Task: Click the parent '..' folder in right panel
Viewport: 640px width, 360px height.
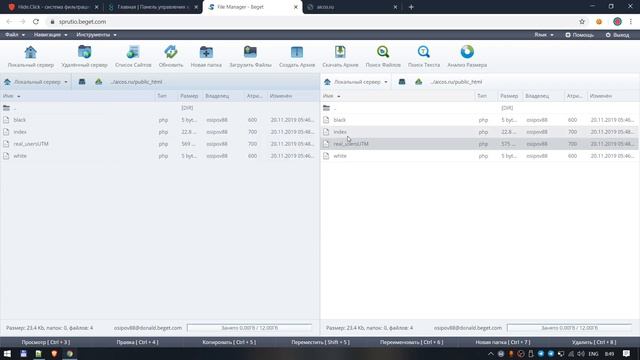Action: click(480, 108)
